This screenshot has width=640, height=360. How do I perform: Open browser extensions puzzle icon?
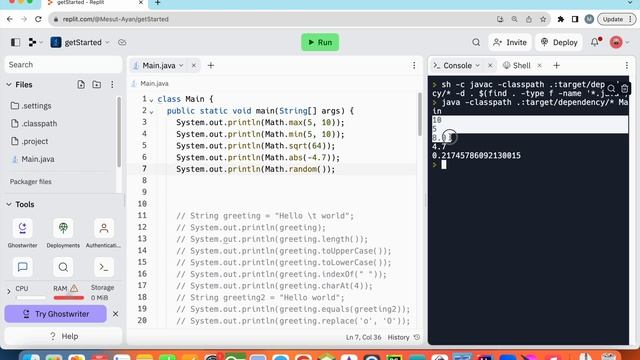tap(561, 19)
